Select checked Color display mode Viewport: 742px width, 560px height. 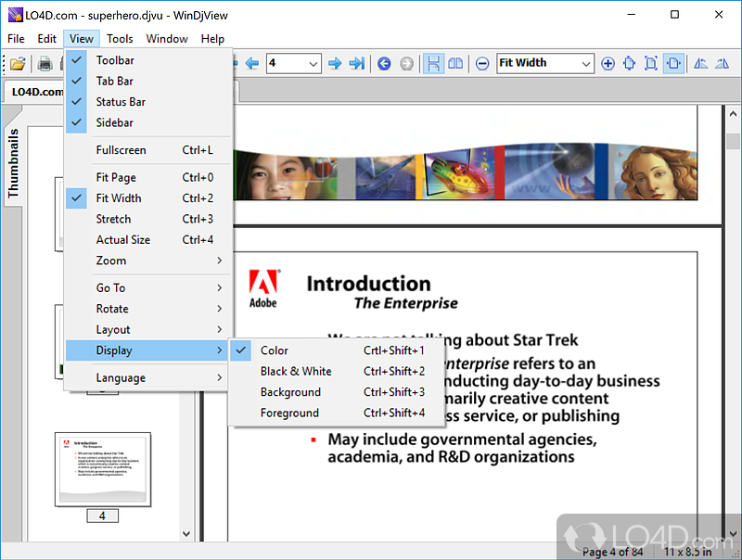click(337, 350)
